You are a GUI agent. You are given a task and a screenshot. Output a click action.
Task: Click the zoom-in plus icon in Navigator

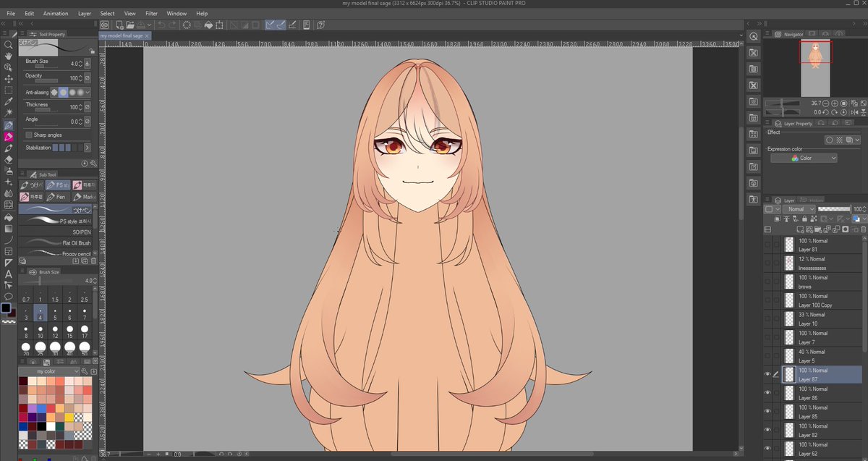coord(834,104)
